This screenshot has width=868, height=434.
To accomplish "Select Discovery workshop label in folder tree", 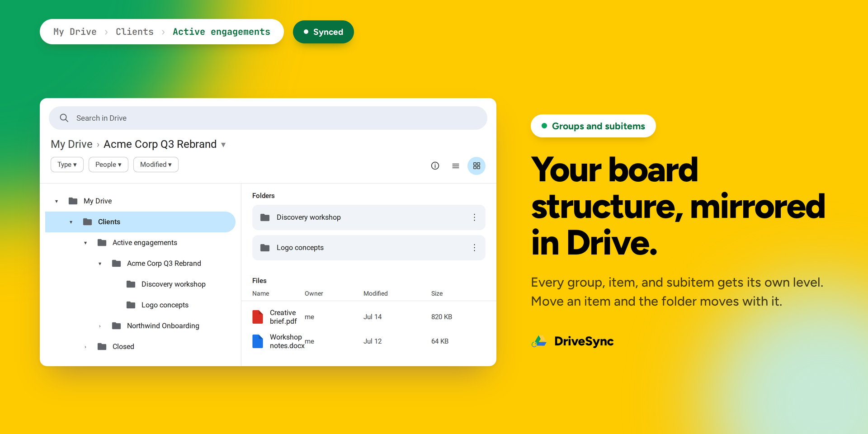I will point(174,284).
